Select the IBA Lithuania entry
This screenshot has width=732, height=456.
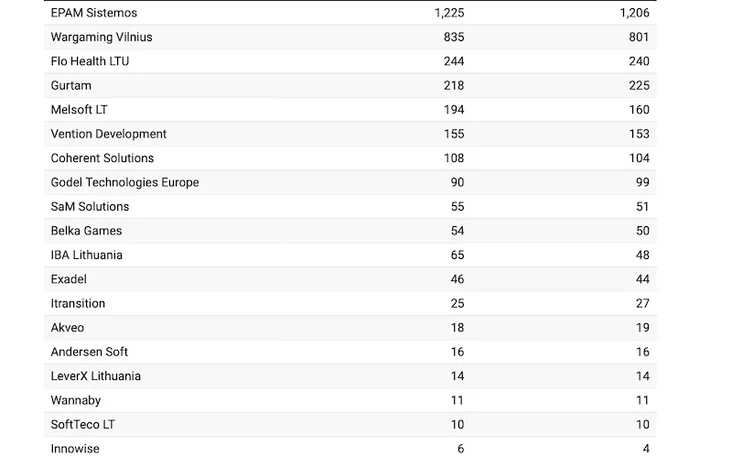pyautogui.click(x=86, y=255)
